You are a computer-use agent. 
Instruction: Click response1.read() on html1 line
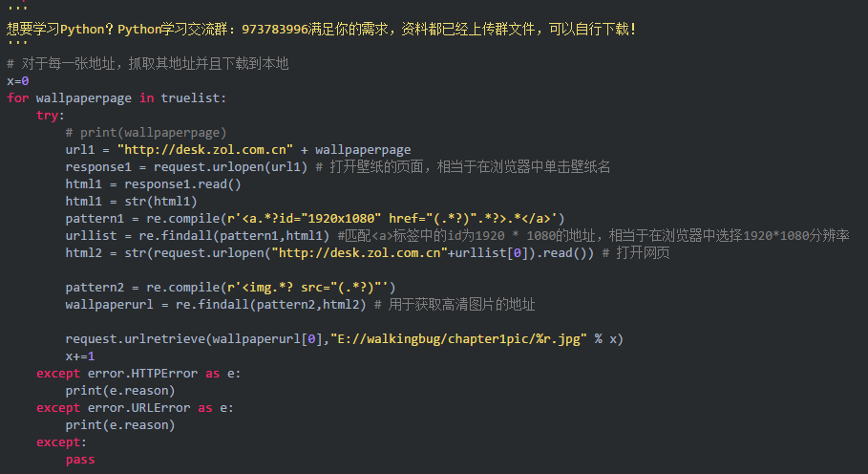182,183
